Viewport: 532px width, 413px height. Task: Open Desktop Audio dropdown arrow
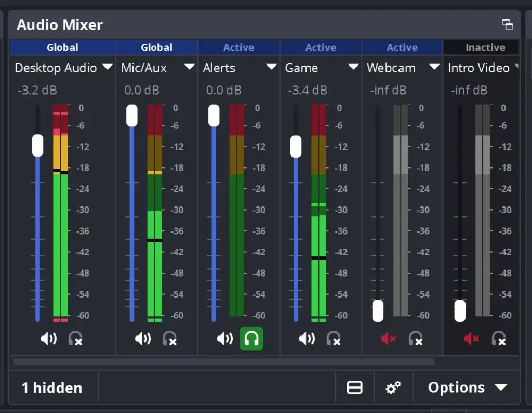click(x=107, y=67)
